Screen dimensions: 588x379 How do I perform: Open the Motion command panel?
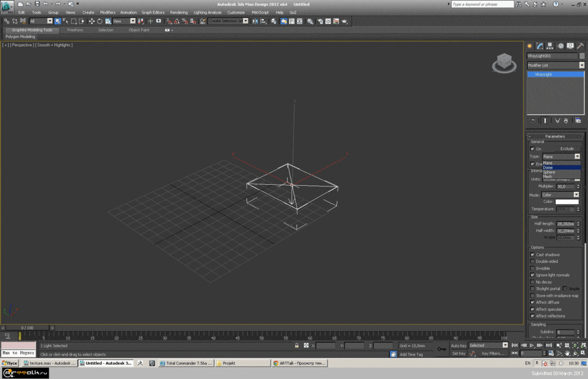point(560,46)
